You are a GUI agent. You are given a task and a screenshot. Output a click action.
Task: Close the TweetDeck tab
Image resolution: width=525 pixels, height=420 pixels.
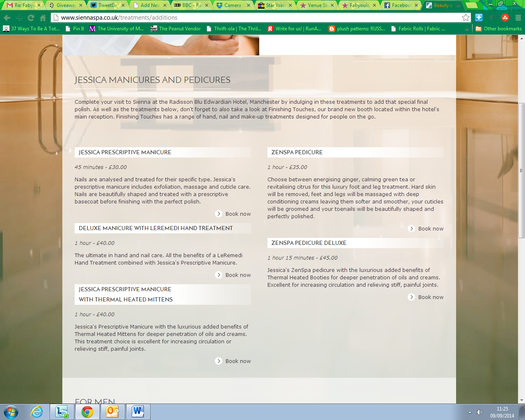coord(123,5)
